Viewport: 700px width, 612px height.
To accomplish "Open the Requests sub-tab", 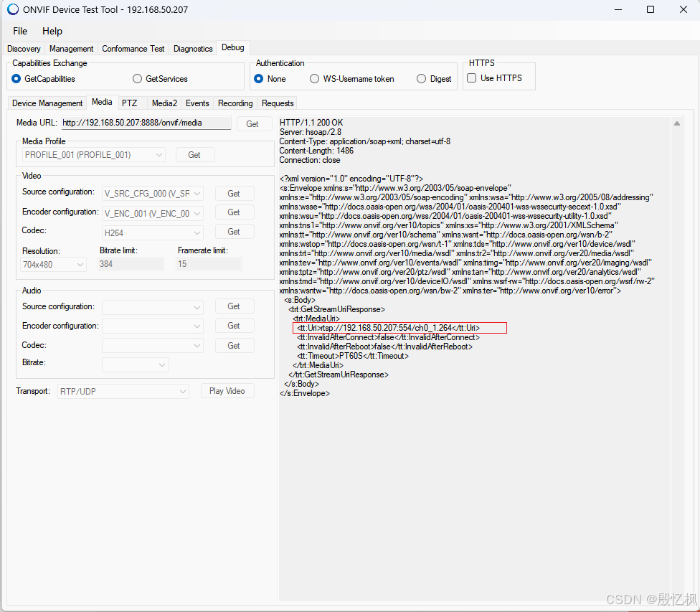I will (278, 103).
